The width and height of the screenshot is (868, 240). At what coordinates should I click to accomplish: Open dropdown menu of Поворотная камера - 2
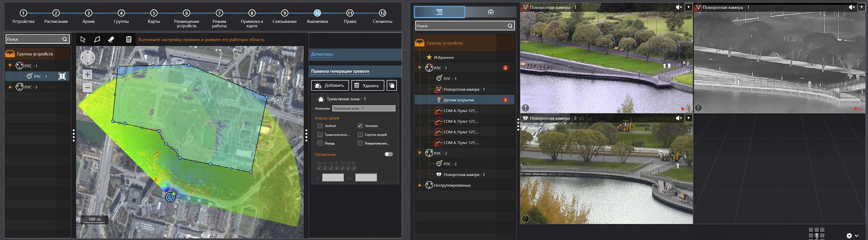click(x=688, y=118)
